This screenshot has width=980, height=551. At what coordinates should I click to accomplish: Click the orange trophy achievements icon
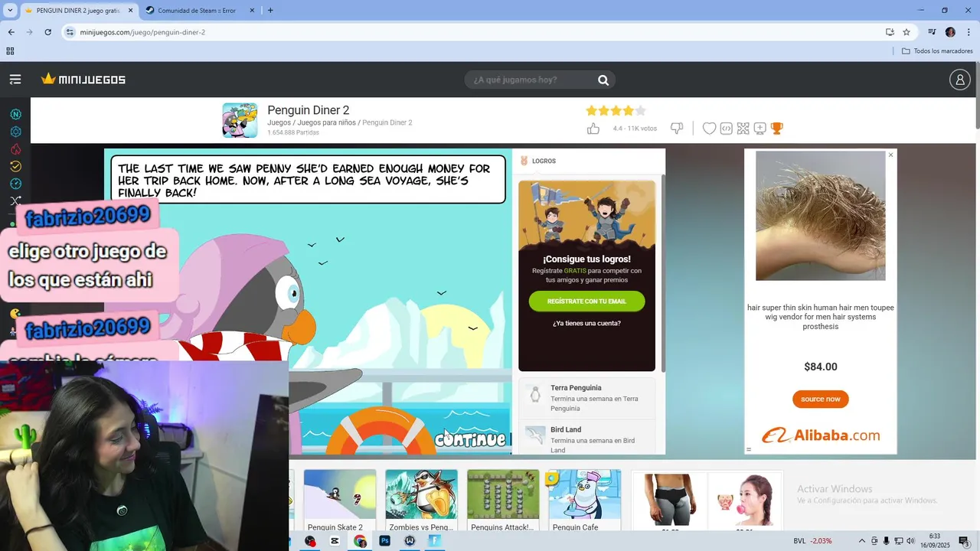pyautogui.click(x=776, y=129)
